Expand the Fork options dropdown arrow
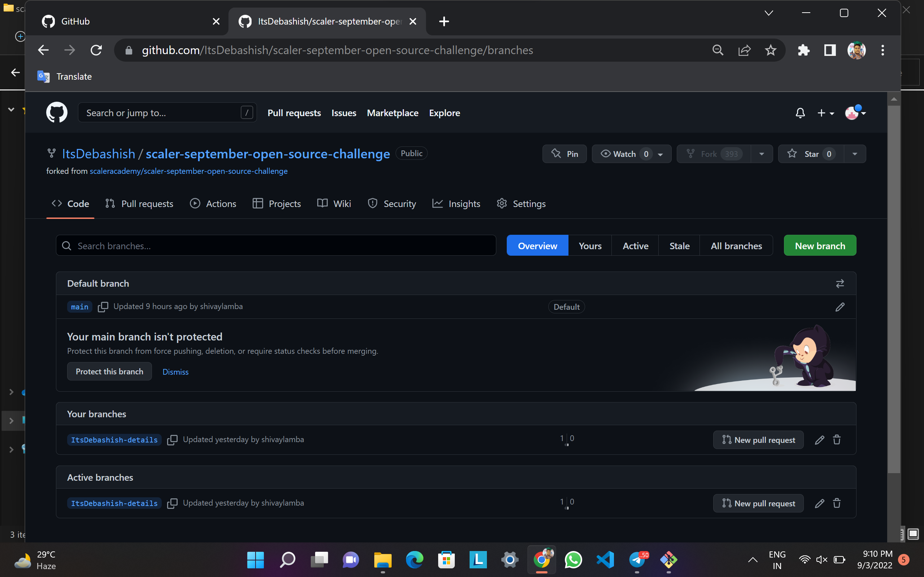 (x=761, y=154)
